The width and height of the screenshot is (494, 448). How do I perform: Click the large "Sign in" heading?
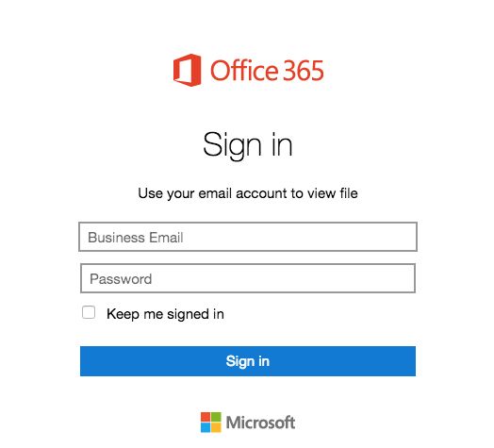click(248, 145)
